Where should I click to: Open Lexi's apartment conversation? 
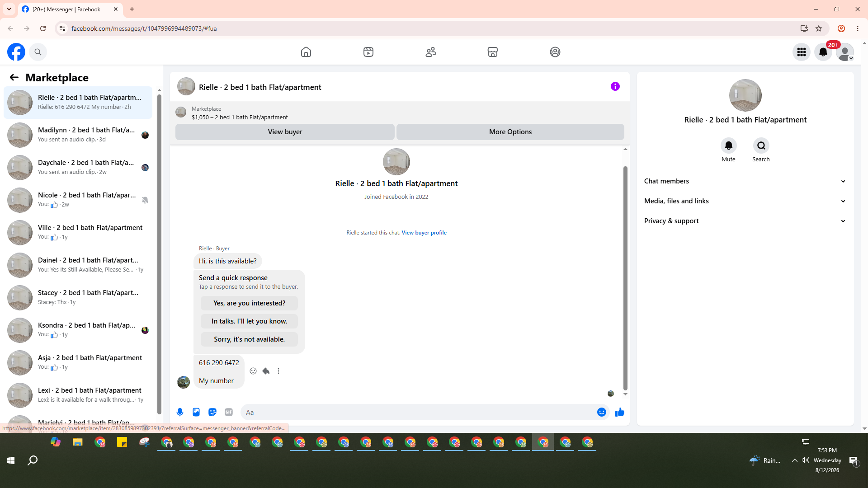pos(78,395)
